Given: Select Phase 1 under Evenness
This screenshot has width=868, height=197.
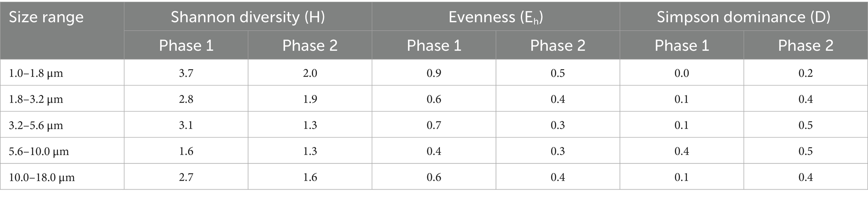Looking at the screenshot, I should pos(434,45).
